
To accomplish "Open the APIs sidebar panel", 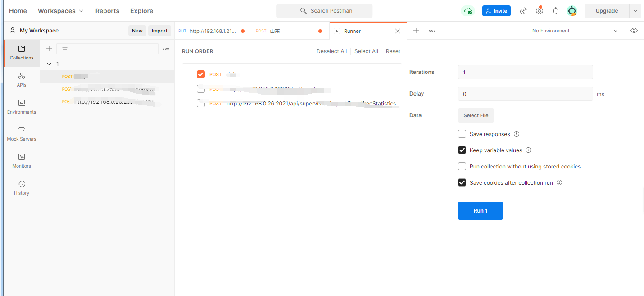I will click(22, 80).
